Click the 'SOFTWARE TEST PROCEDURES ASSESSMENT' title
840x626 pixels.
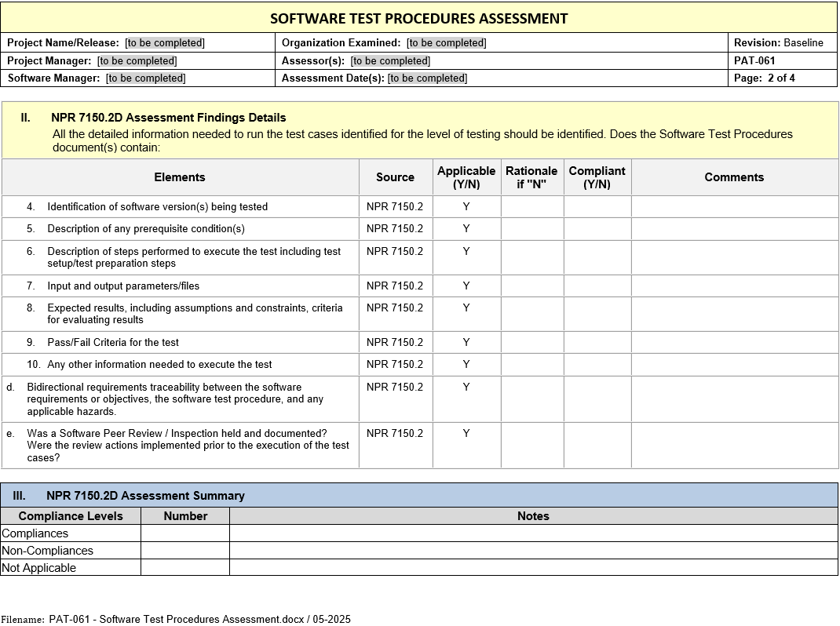tap(419, 18)
